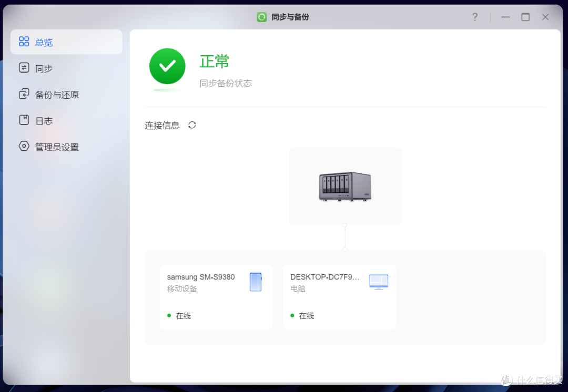Screen dimensions: 568x392
Task: Click the 连接信息 label
Action: (163, 125)
